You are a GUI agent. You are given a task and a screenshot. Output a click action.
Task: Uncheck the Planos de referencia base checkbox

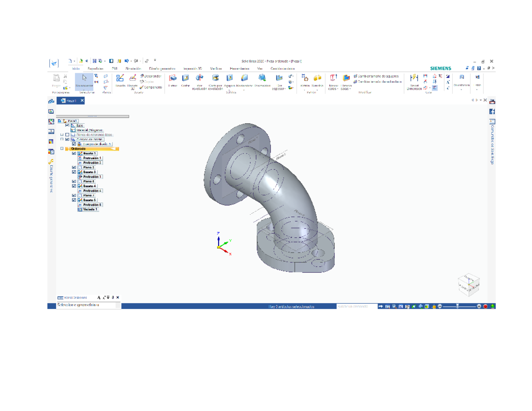(x=66, y=135)
